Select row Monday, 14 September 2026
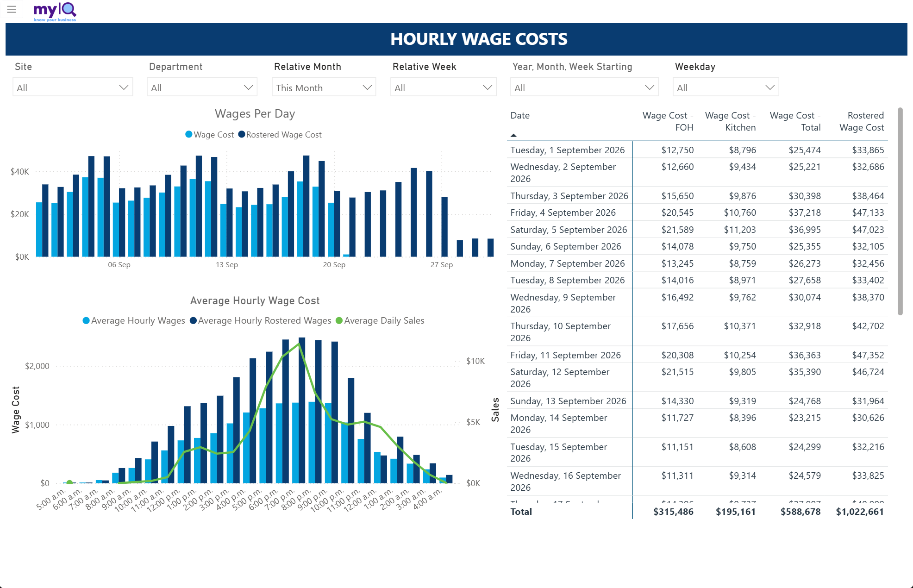913x588 pixels. [697, 423]
